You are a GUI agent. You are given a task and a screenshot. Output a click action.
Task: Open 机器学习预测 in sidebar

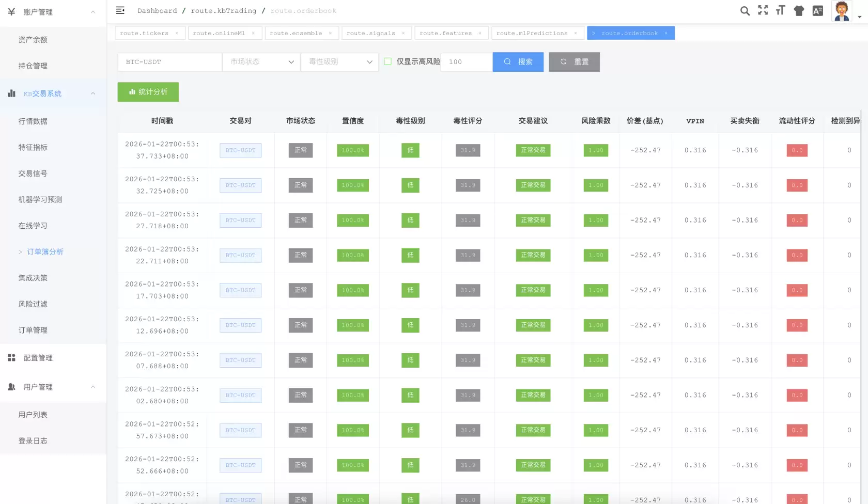point(53,200)
